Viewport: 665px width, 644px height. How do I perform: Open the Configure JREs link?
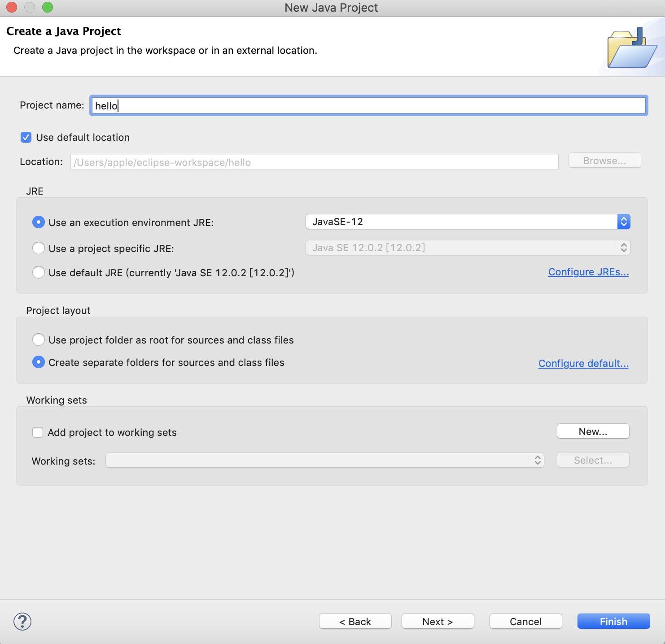(588, 272)
